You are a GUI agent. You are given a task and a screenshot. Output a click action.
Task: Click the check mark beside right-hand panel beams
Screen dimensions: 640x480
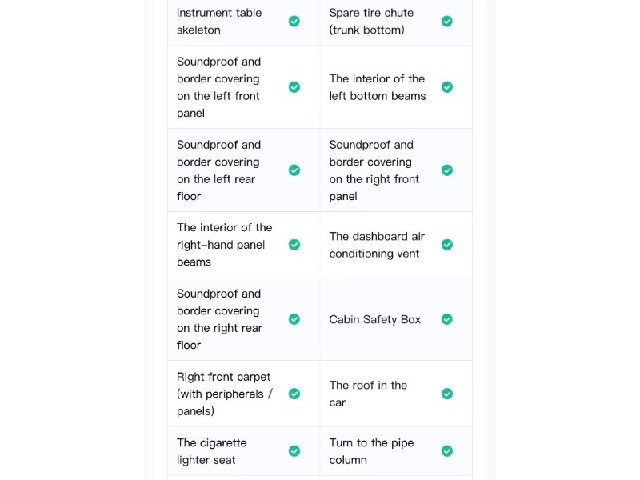coord(294,244)
